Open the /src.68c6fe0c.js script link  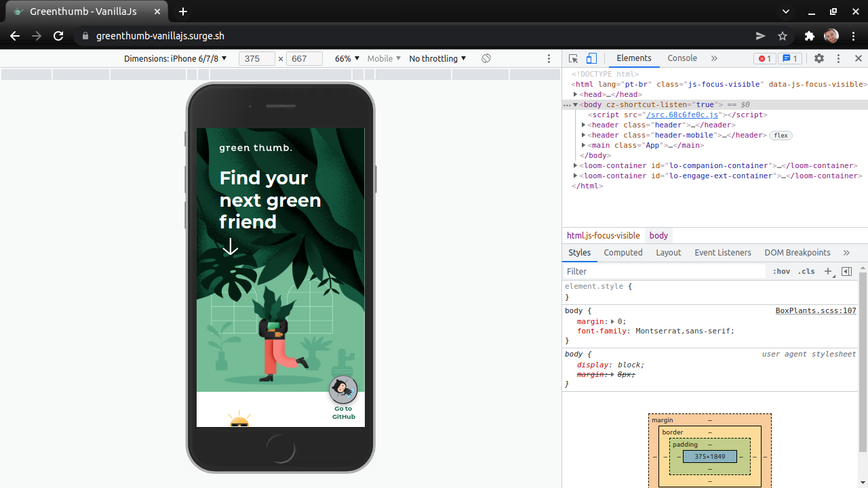coord(682,115)
